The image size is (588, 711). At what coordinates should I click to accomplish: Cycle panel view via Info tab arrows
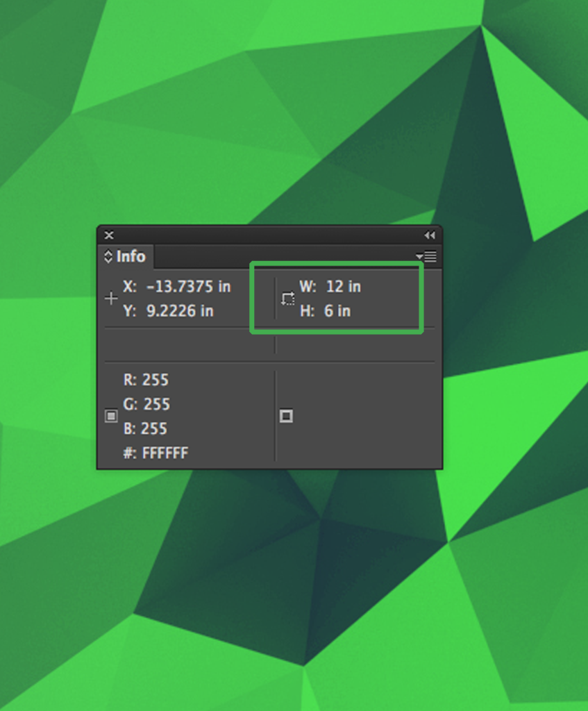click(108, 257)
